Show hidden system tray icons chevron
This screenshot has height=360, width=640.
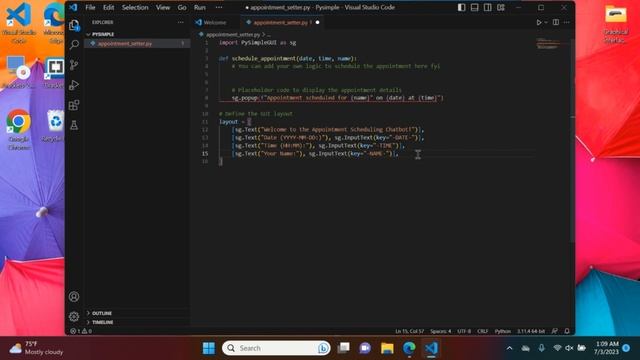pos(509,348)
